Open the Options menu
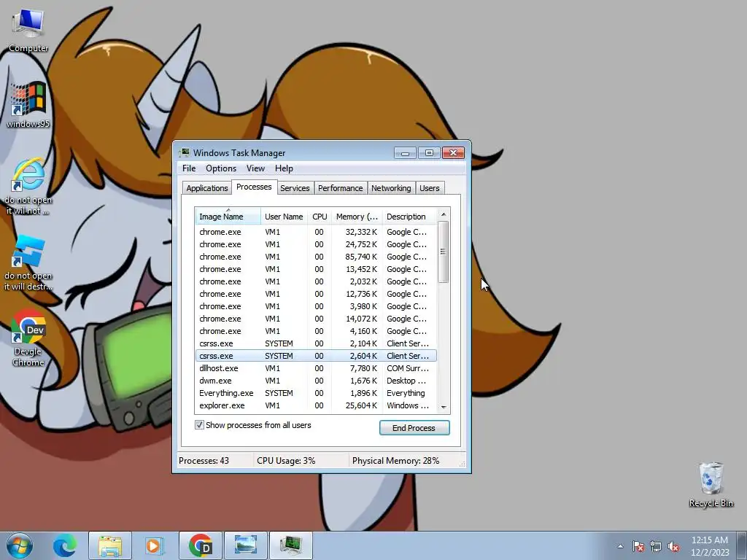This screenshot has width=747, height=560. (x=221, y=168)
